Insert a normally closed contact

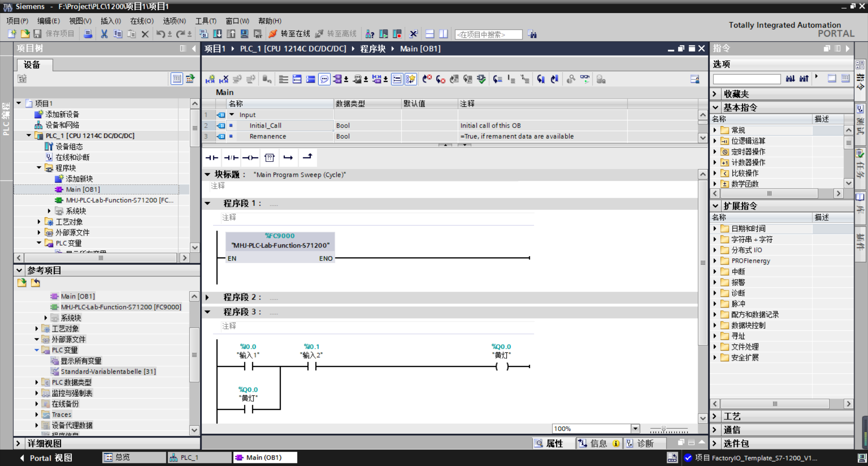coord(231,157)
